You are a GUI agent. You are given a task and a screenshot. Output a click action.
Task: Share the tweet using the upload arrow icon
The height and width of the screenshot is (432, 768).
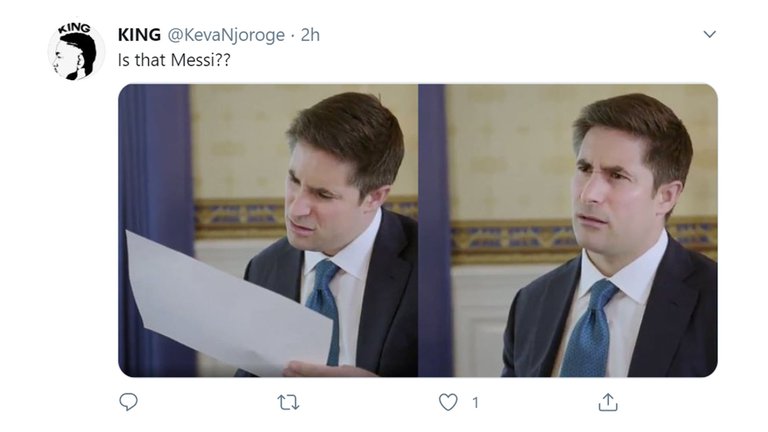[x=608, y=402]
